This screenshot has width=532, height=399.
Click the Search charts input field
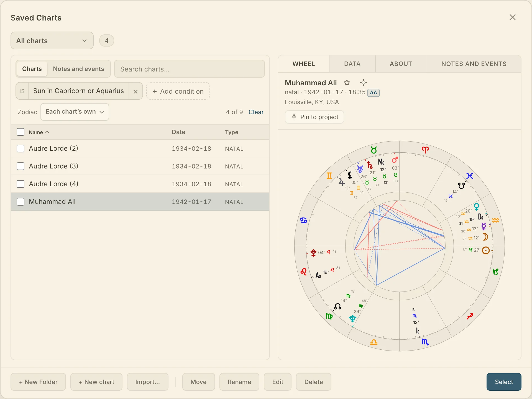coord(190,69)
